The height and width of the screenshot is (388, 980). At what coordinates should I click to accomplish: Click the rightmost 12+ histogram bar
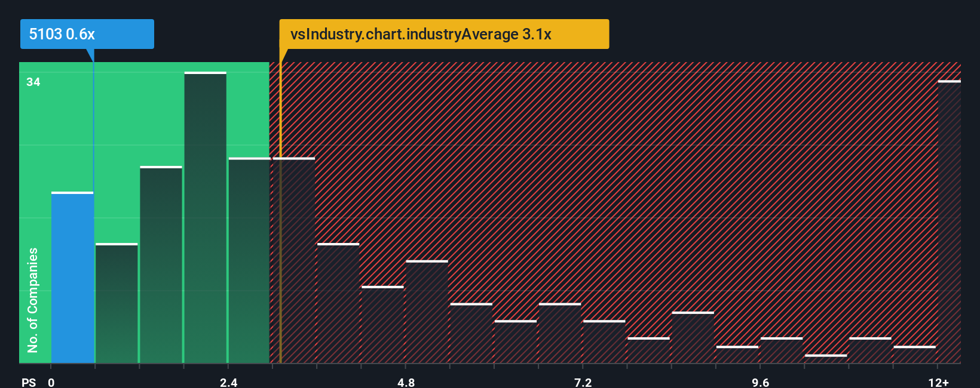click(x=950, y=221)
